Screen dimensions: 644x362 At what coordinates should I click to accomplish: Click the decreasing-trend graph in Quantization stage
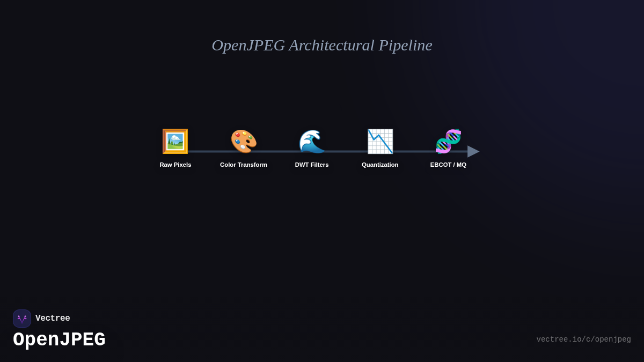pyautogui.click(x=380, y=141)
